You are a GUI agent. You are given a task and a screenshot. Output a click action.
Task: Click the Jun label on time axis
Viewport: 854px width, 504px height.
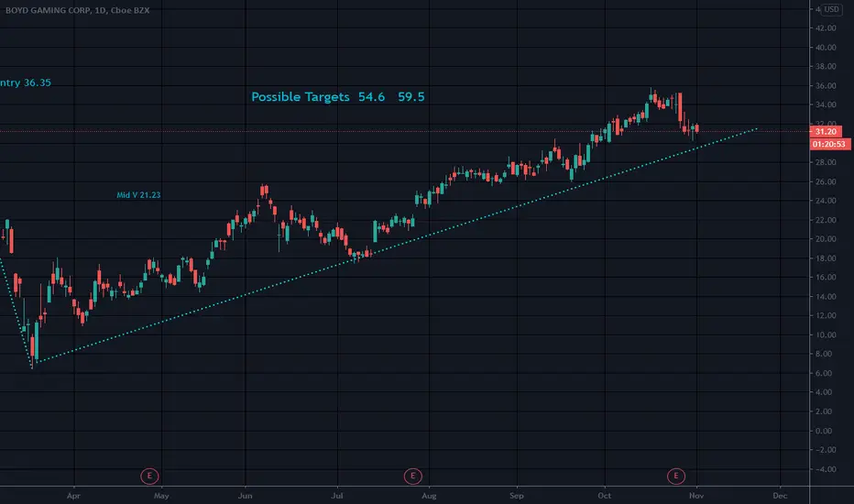(245, 496)
